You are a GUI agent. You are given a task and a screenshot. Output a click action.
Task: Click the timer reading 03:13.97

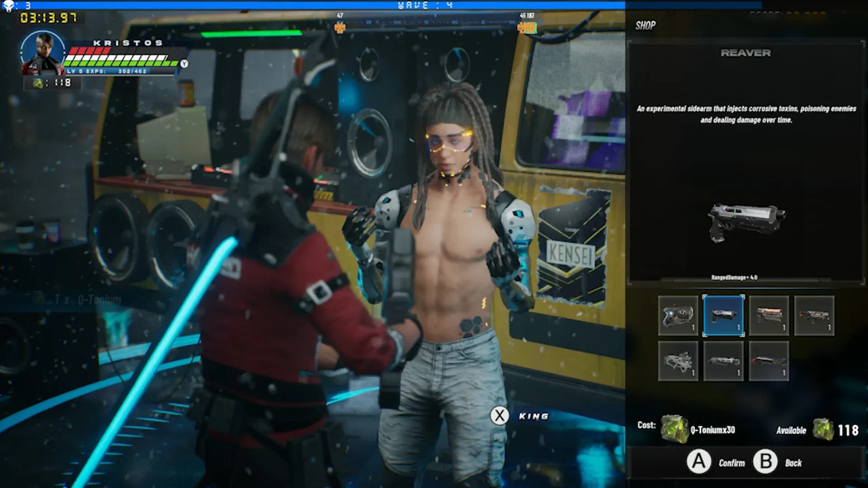(x=49, y=18)
